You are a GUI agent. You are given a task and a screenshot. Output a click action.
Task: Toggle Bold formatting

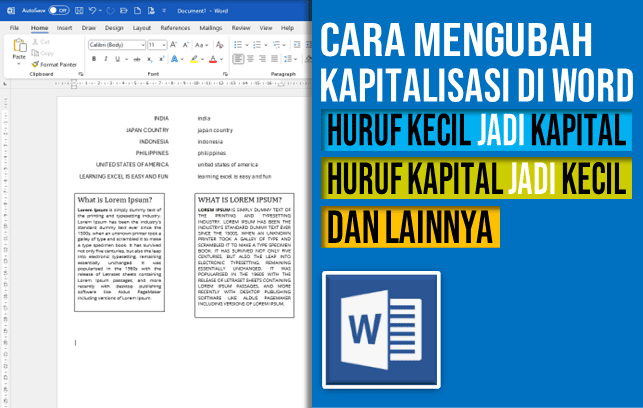tap(94, 59)
